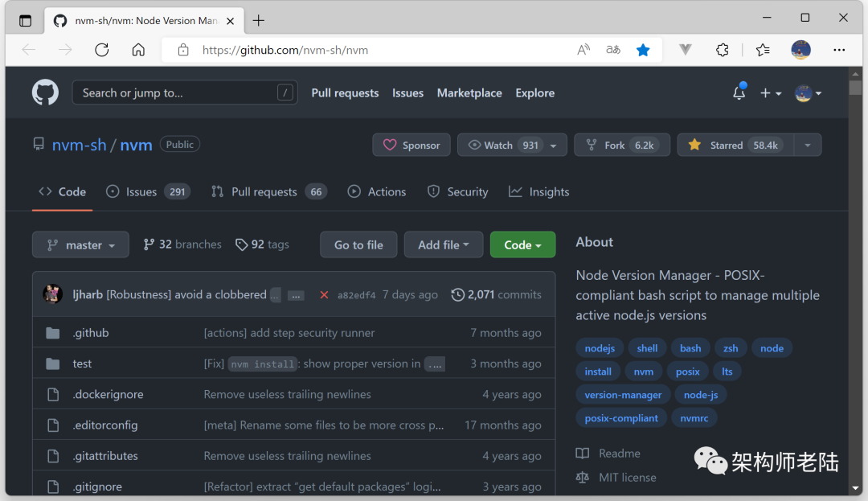Click the page vertical scrollbar thumb

click(855, 88)
